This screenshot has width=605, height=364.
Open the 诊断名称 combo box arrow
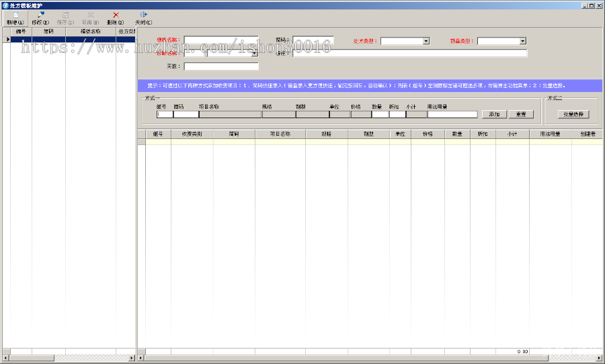coord(255,54)
